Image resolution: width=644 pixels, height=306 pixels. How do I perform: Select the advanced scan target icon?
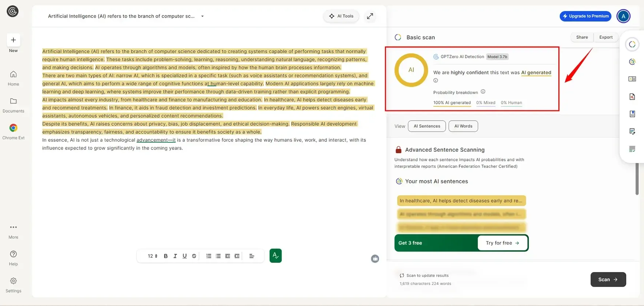pyautogui.click(x=632, y=62)
